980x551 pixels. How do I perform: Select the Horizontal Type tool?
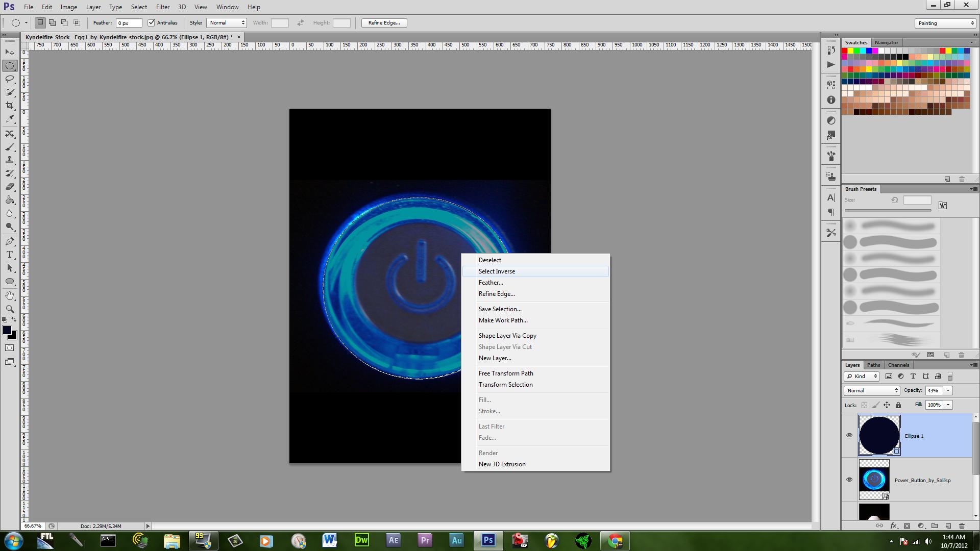coord(10,255)
